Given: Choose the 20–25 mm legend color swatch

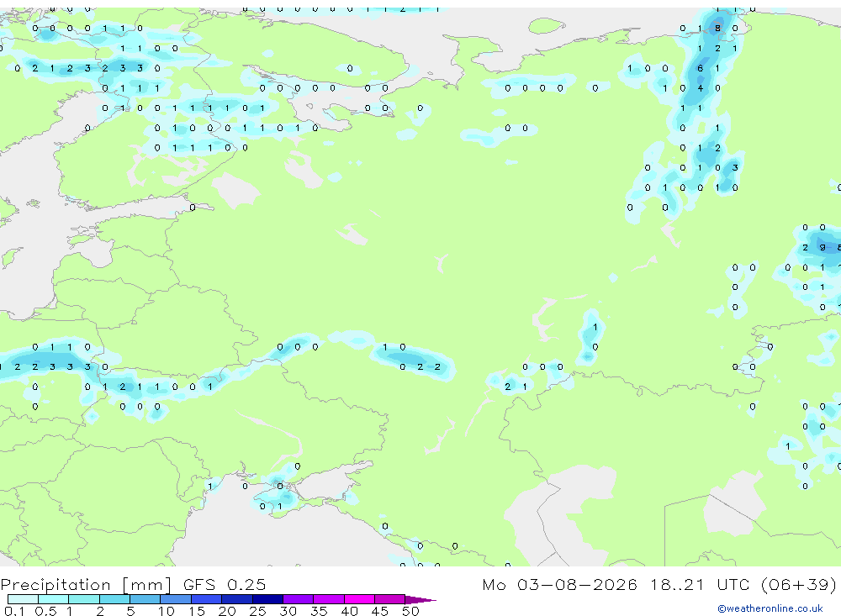Looking at the screenshot, I should [237, 599].
